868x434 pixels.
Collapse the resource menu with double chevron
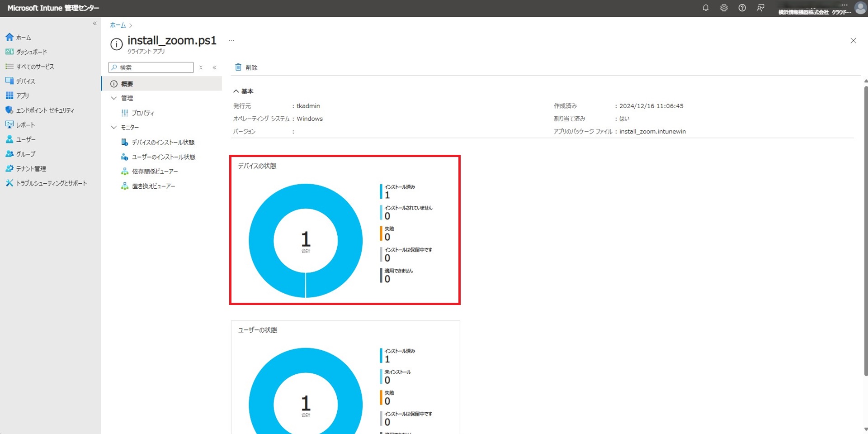[x=214, y=67]
